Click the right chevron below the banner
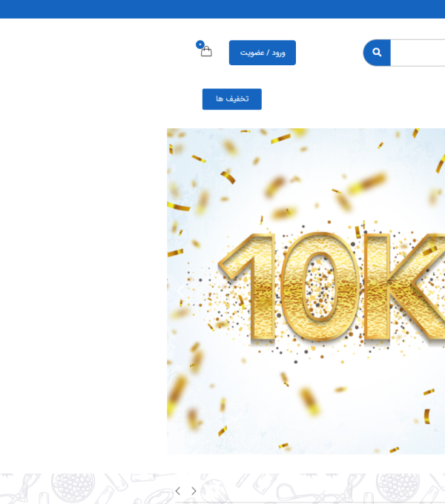This screenshot has width=445, height=504. [194, 491]
